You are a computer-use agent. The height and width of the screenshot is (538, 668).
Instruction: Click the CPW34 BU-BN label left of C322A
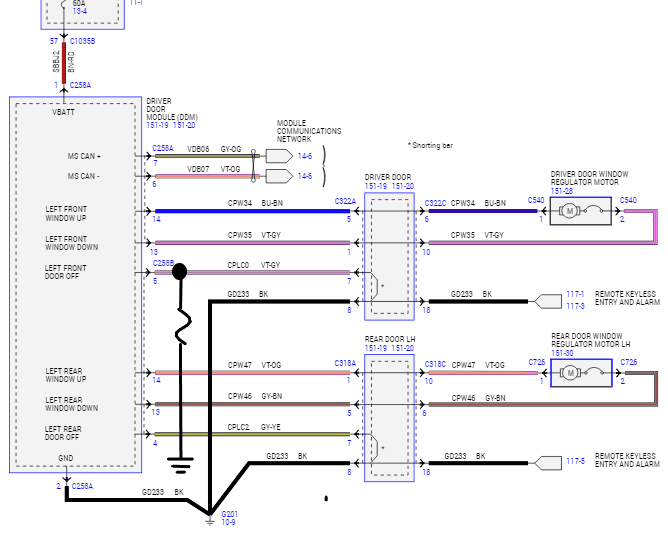point(255,203)
